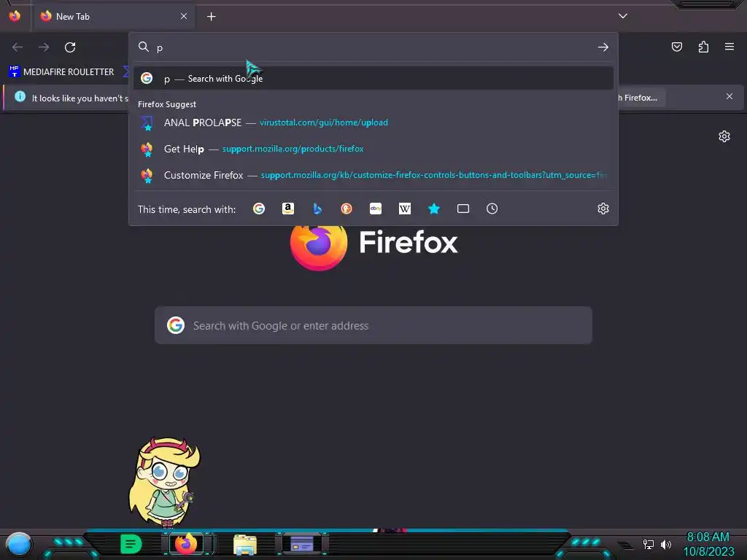Search this time with Wikipedia
747x560 pixels.
point(404,209)
